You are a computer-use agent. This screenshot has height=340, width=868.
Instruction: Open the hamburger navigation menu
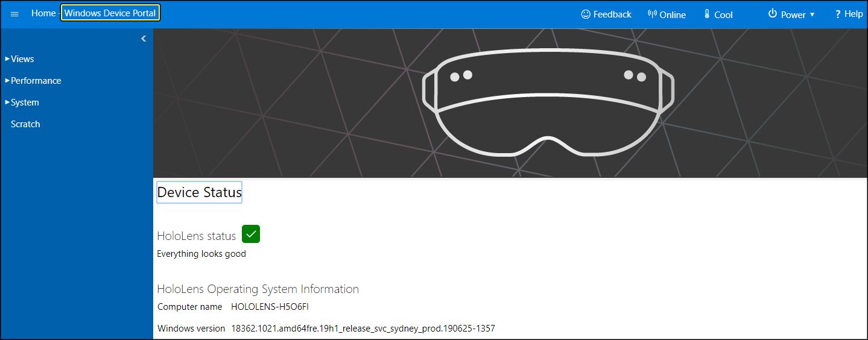coord(15,14)
